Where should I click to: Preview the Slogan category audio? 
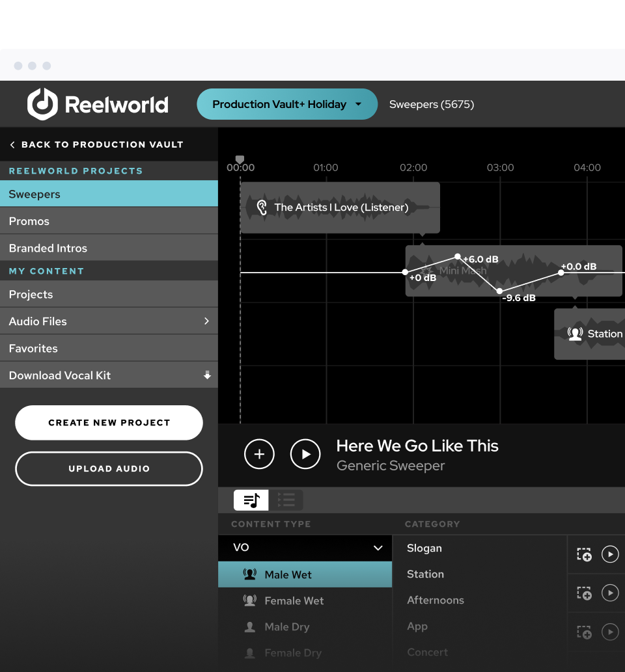(x=610, y=554)
